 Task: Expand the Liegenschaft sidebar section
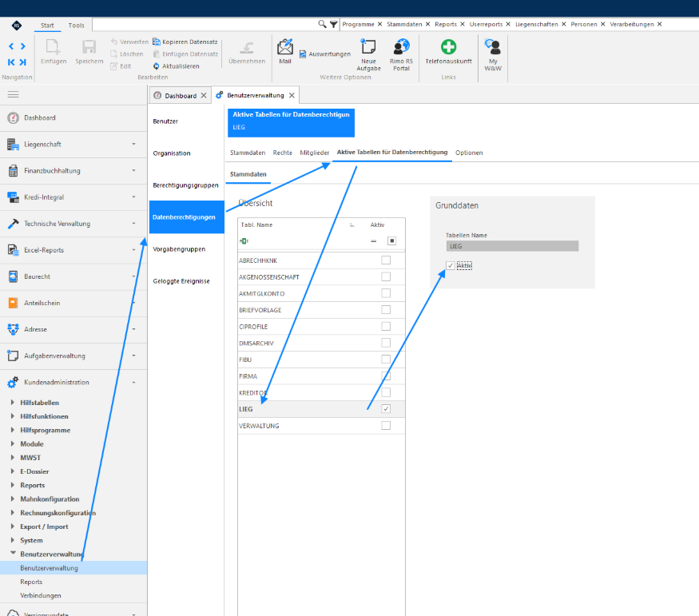click(133, 145)
